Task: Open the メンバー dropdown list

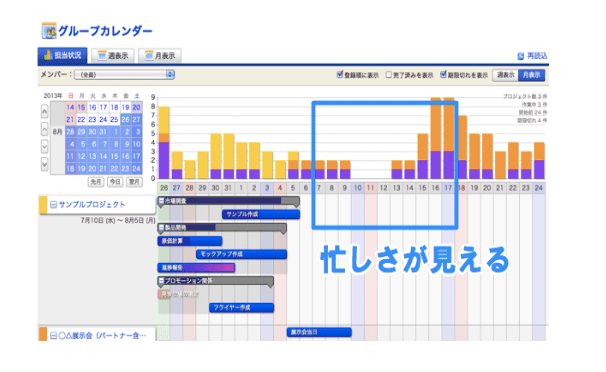Action: tap(124, 75)
